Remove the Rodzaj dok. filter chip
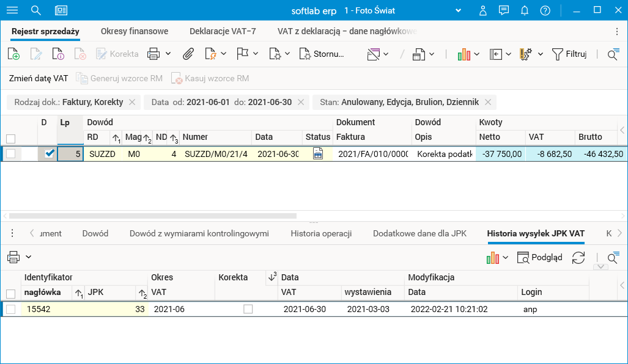628x364 pixels. pos(132,103)
